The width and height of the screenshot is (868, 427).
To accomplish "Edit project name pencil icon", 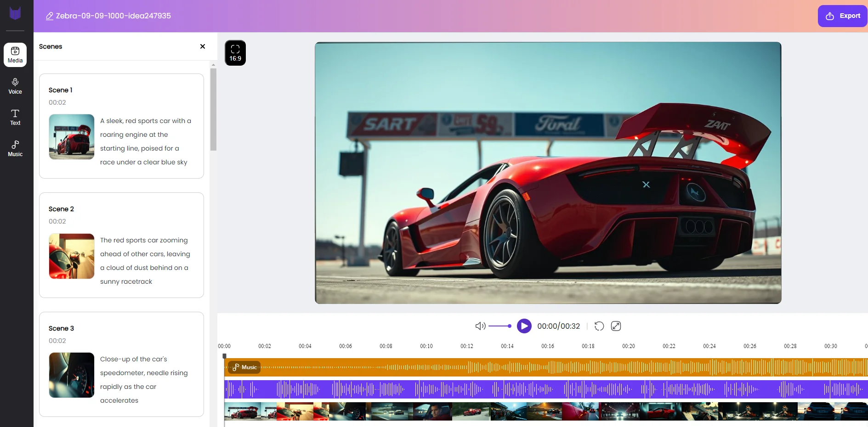I will click(50, 16).
